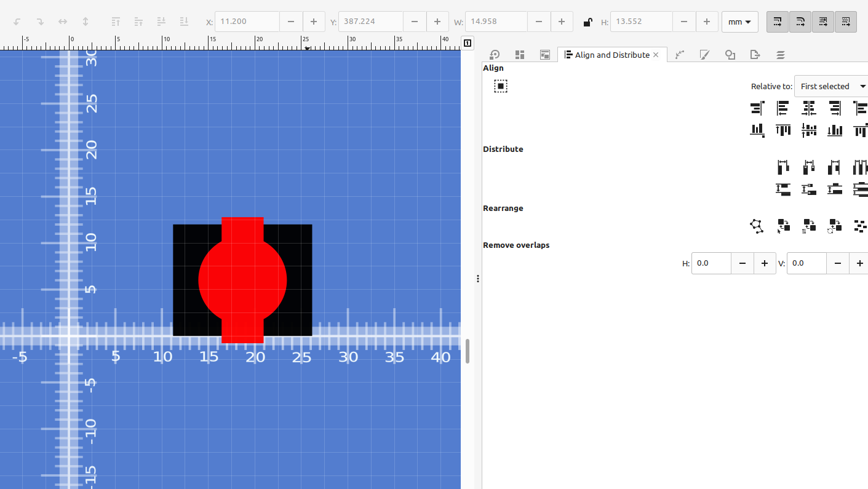Toggle the width/height ratio lock
The image size is (868, 489).
(587, 22)
